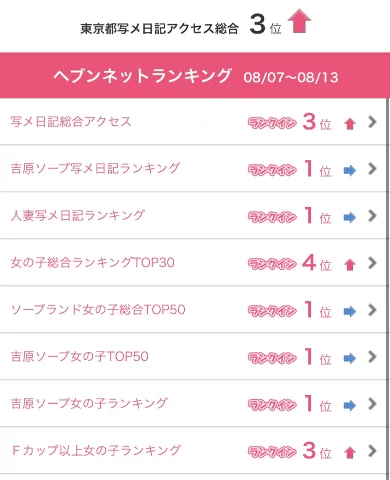Click pink up arrow in 女の子総合ランキングTOP30 row
Image resolution: width=390 pixels, height=480 pixels.
[x=350, y=265]
